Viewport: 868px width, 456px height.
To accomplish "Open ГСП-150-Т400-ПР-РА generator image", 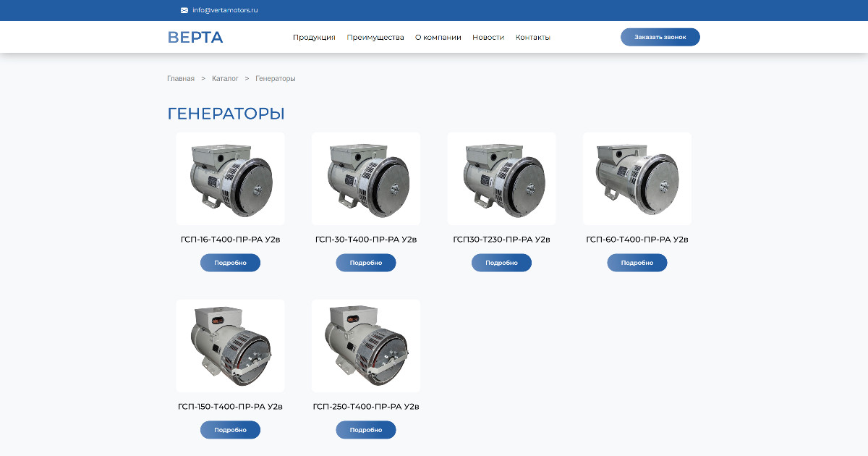I will point(230,346).
